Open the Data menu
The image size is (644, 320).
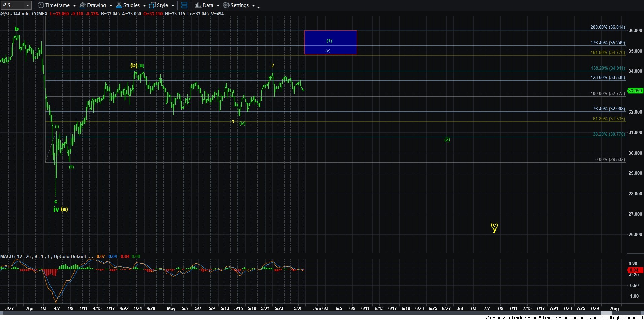207,5
